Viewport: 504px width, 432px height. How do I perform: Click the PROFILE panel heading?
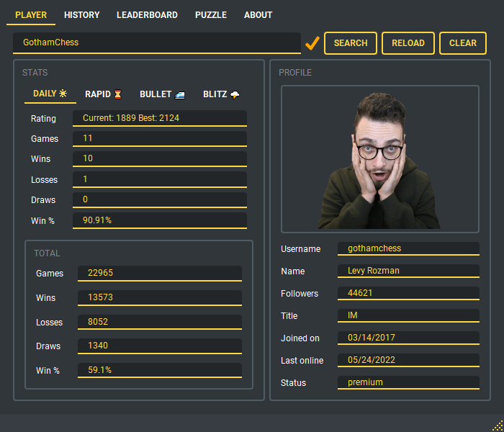295,73
